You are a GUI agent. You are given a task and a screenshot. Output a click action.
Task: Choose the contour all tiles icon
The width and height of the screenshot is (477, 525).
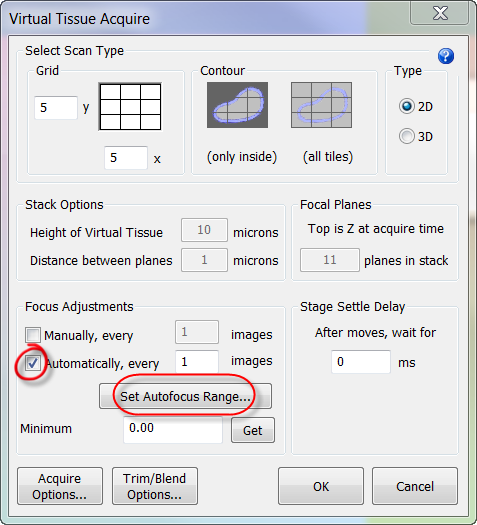tap(321, 105)
